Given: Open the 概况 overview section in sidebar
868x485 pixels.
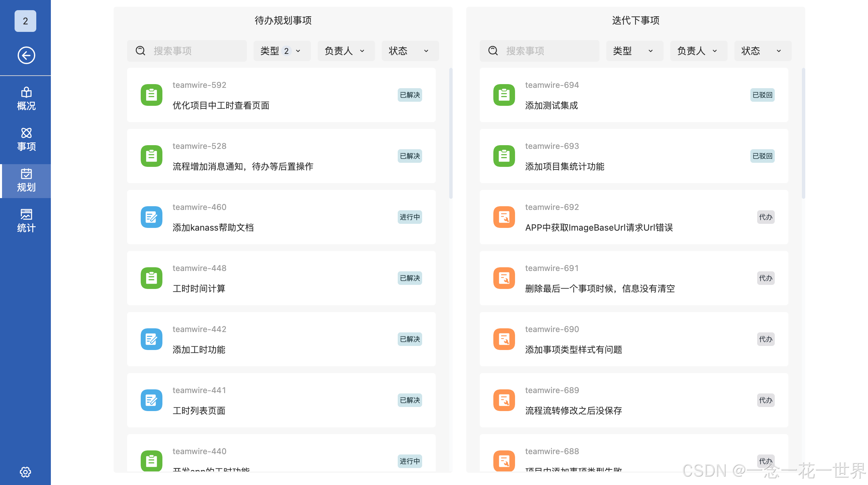Looking at the screenshot, I should (25, 98).
